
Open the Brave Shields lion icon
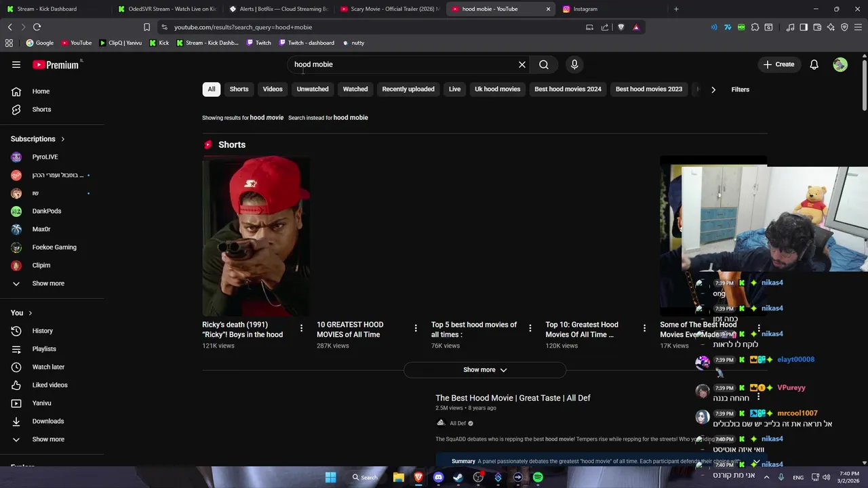pos(620,27)
